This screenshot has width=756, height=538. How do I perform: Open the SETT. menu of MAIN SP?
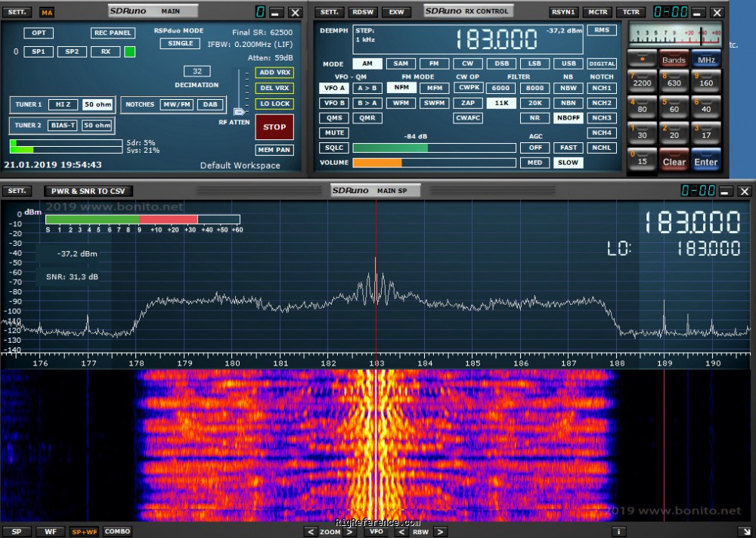coord(17,190)
